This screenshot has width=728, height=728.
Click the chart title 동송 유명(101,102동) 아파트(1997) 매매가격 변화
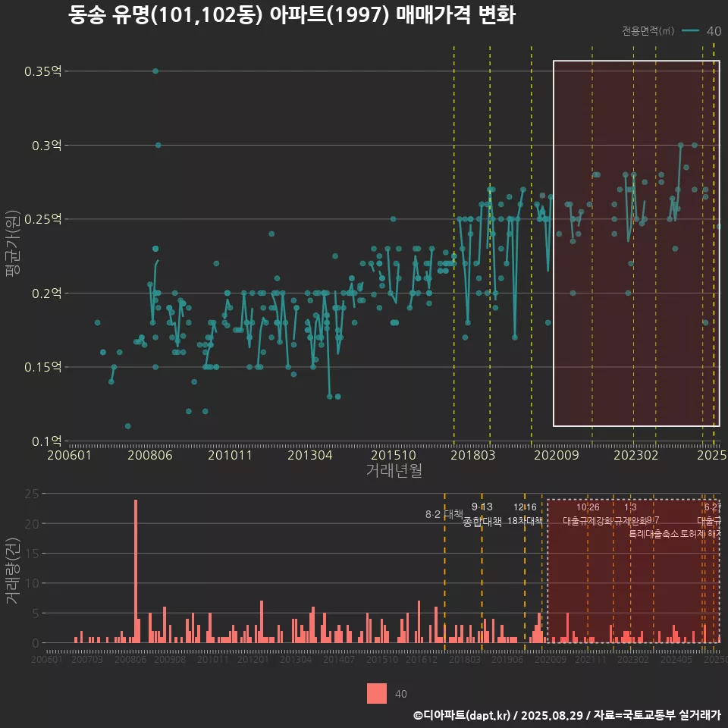pyautogui.click(x=291, y=15)
